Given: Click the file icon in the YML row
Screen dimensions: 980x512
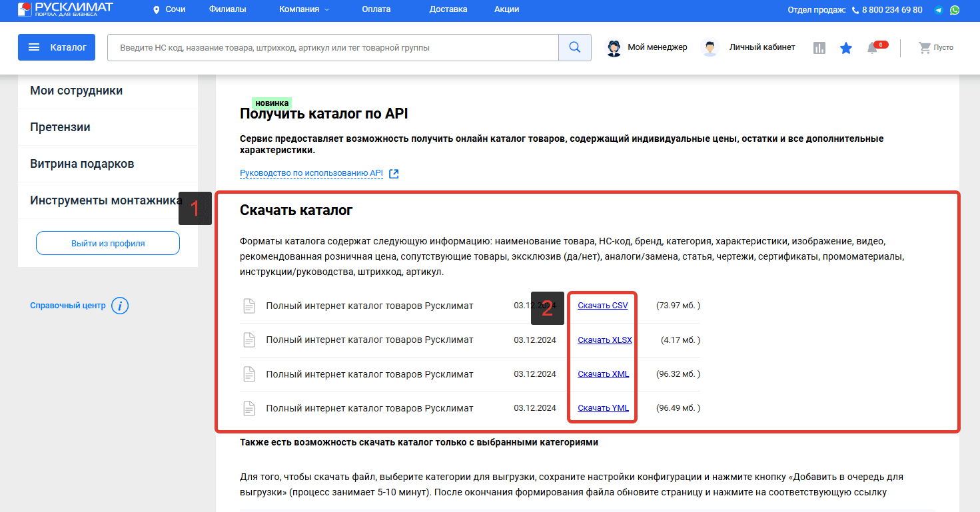Looking at the screenshot, I should coord(249,408).
